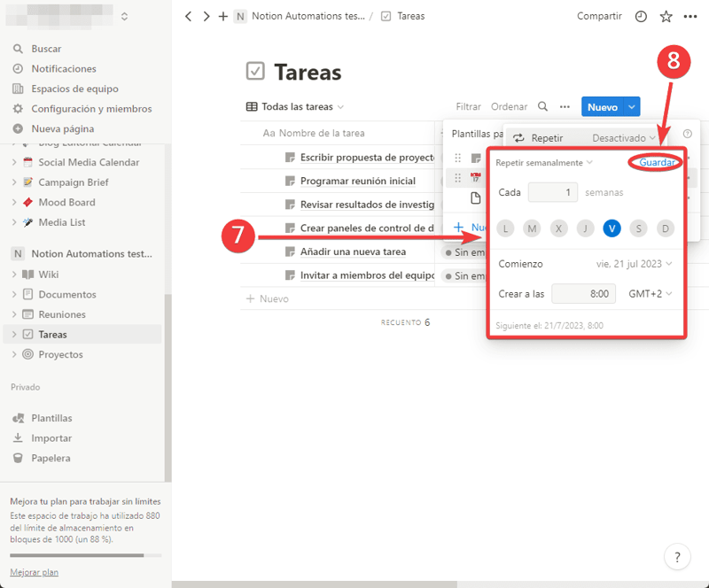
Task: Navigate back with the left arrow
Action: point(189,17)
